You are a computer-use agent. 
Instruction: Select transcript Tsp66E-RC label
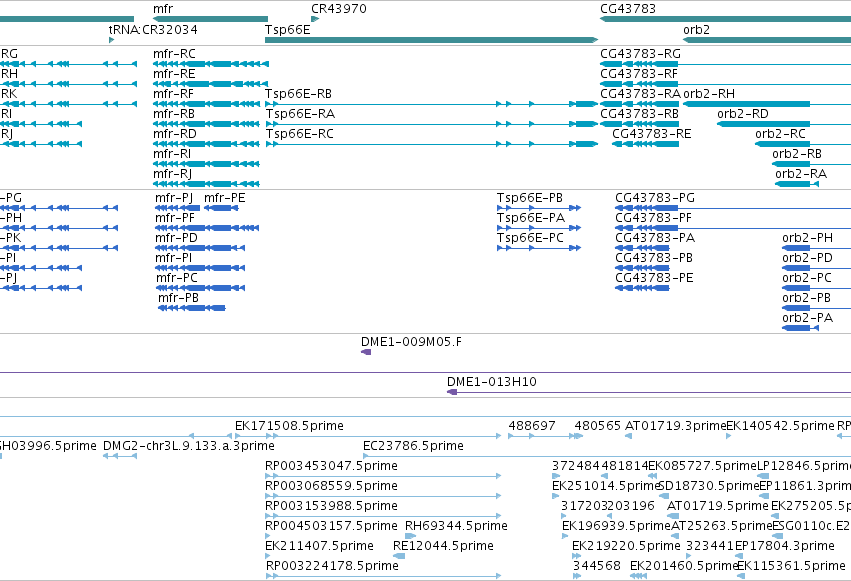pyautogui.click(x=300, y=134)
